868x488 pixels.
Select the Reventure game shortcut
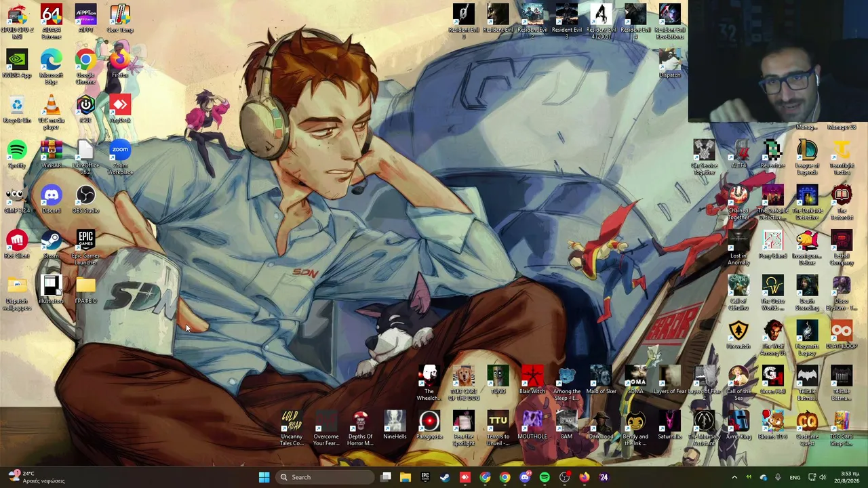(772, 155)
